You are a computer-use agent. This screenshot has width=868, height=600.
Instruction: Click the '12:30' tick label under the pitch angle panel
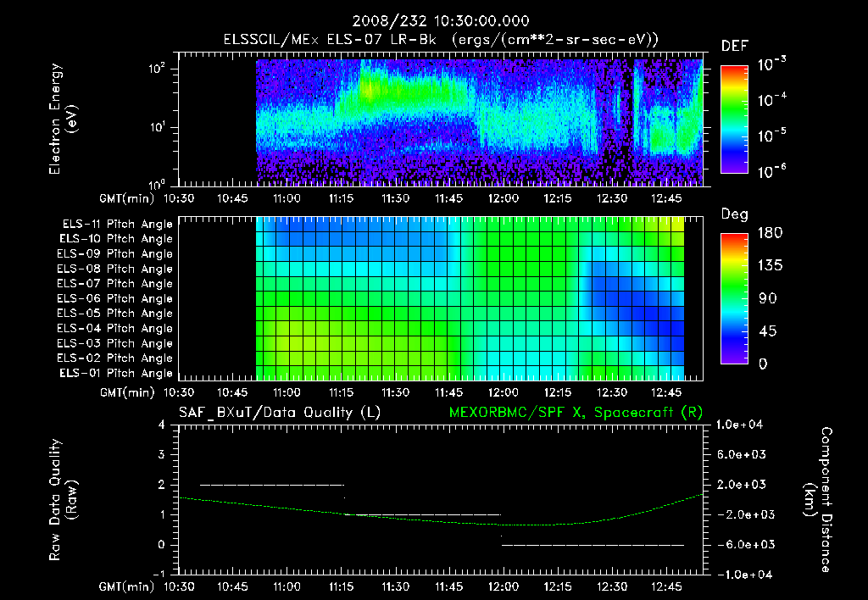point(612,393)
